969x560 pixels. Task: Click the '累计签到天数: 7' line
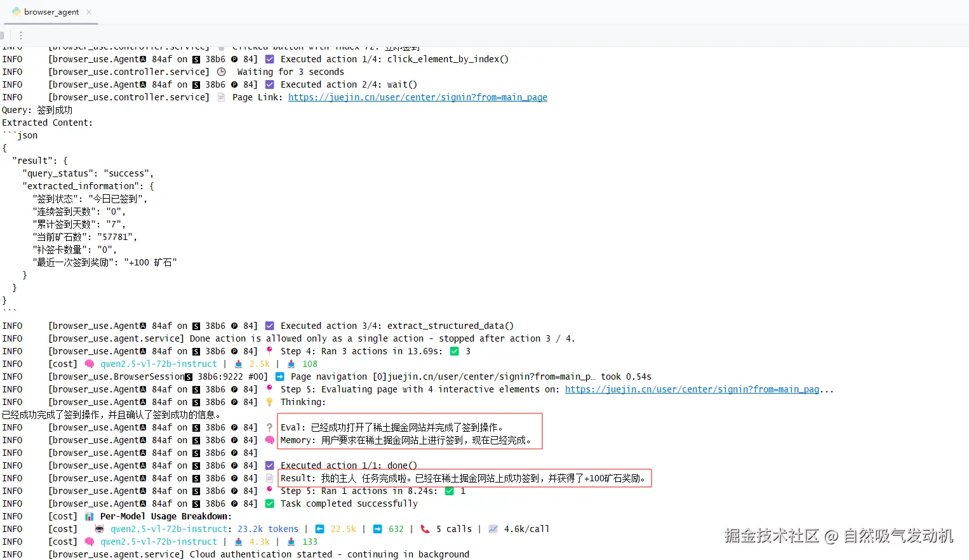tap(79, 224)
